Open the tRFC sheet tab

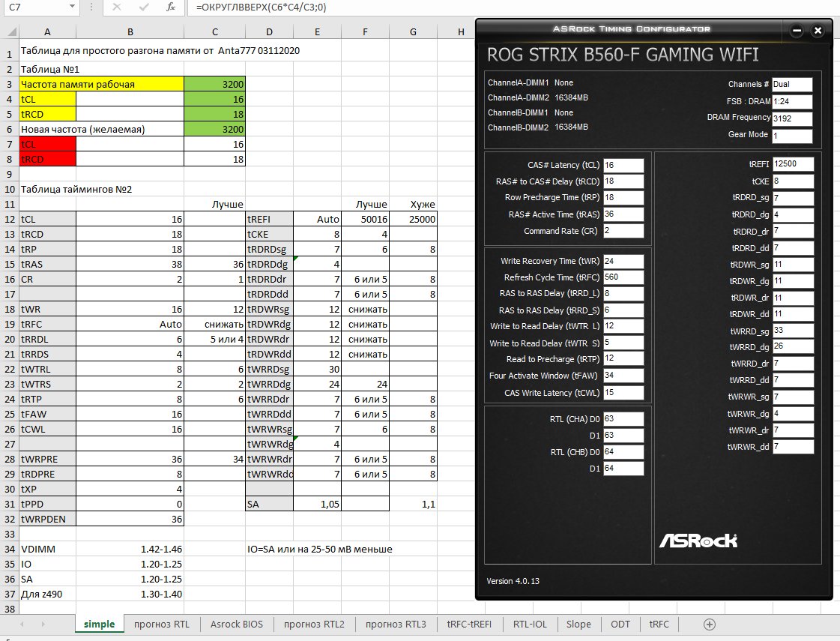pyautogui.click(x=659, y=624)
